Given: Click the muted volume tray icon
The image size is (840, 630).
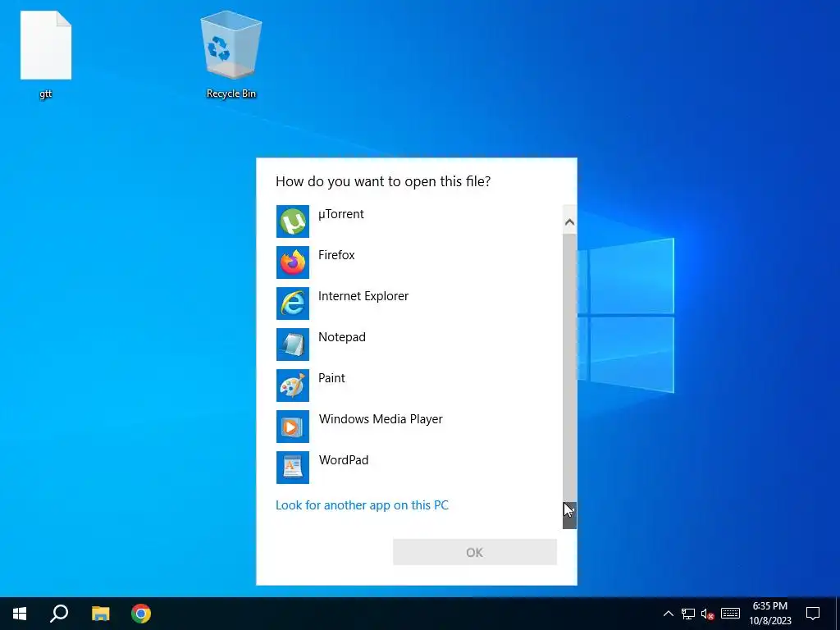Looking at the screenshot, I should 708,614.
